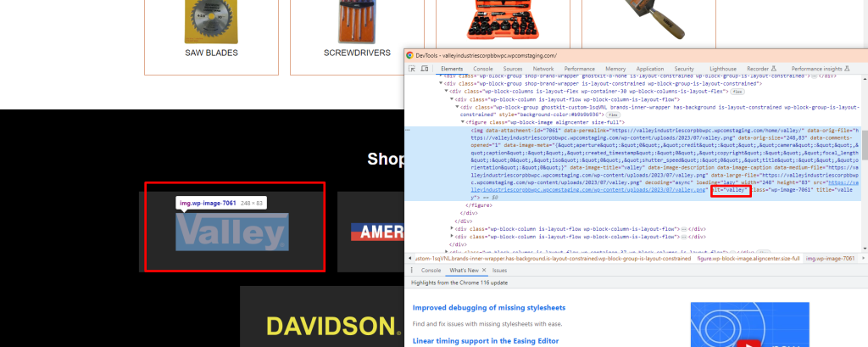The image size is (868, 347).
Task: Open the Network panel tab
Action: point(542,69)
